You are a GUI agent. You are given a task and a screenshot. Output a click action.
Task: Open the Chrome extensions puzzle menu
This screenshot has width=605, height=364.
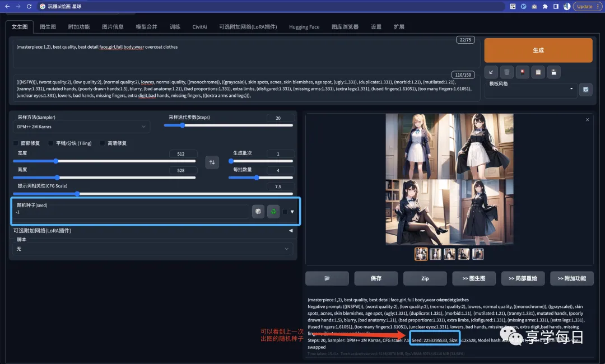pos(545,7)
